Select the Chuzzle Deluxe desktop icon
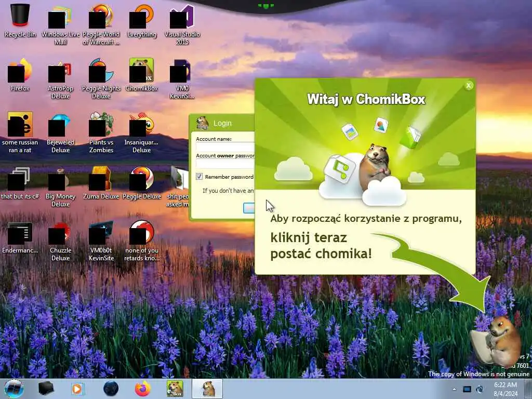 pyautogui.click(x=60, y=240)
